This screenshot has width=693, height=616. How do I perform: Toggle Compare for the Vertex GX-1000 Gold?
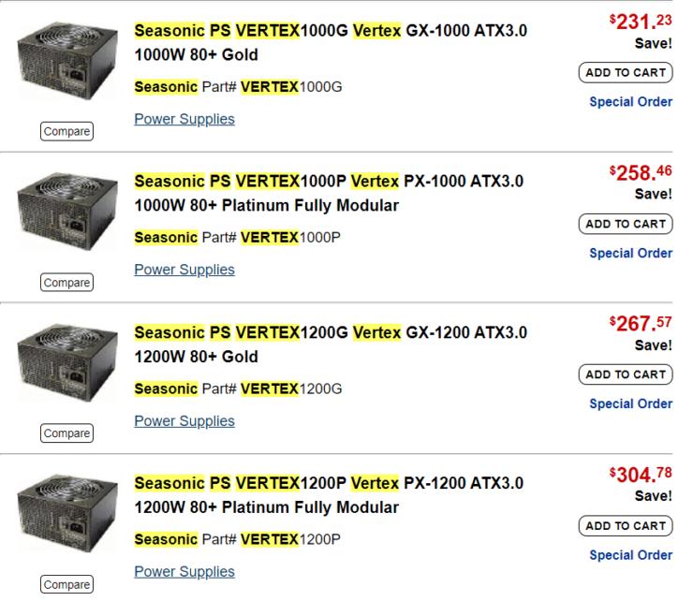tap(66, 132)
